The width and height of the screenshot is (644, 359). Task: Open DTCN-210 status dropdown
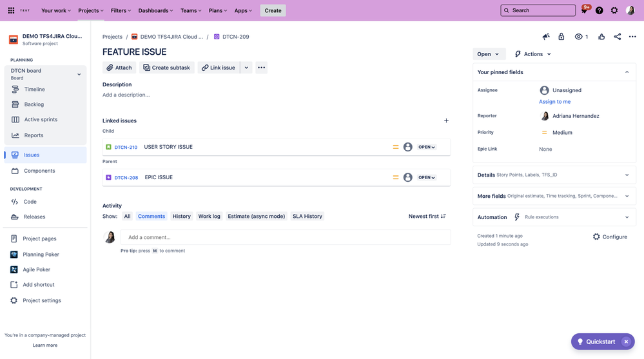tap(427, 147)
